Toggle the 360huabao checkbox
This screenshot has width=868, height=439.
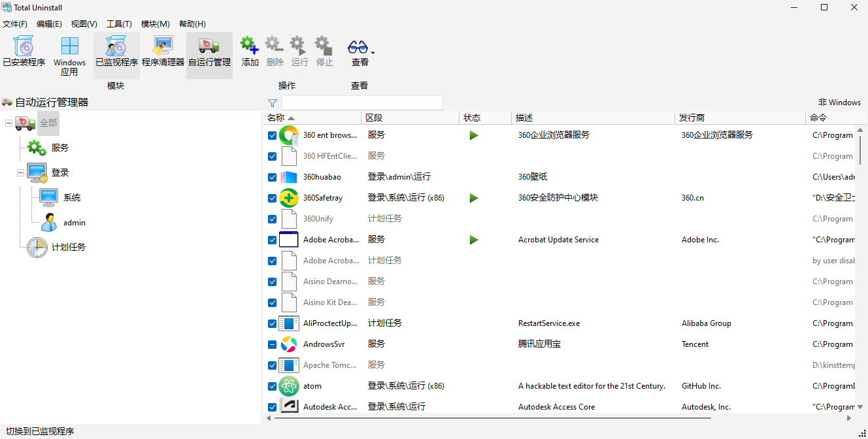(272, 177)
